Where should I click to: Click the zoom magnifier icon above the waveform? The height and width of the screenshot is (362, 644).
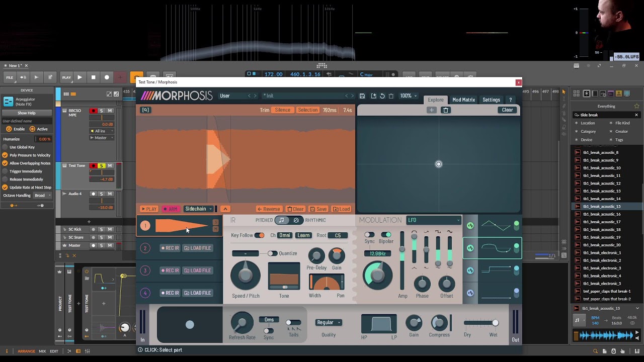pos(145,110)
